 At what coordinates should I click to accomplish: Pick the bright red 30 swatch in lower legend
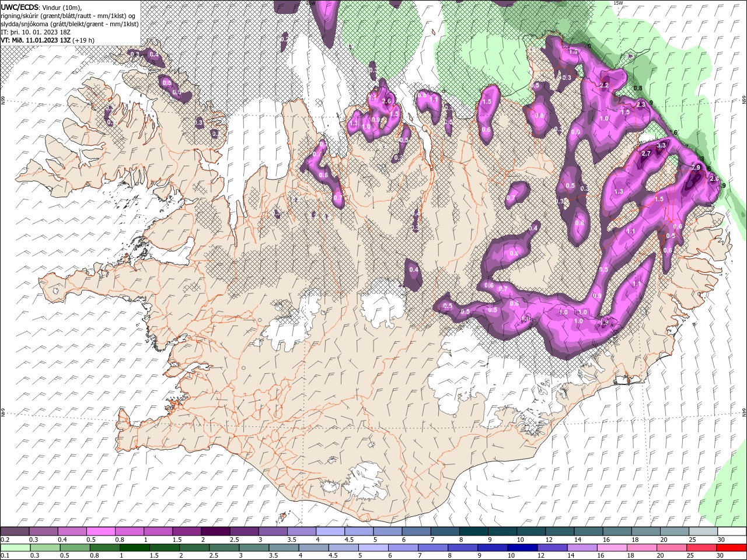[x=732, y=548]
